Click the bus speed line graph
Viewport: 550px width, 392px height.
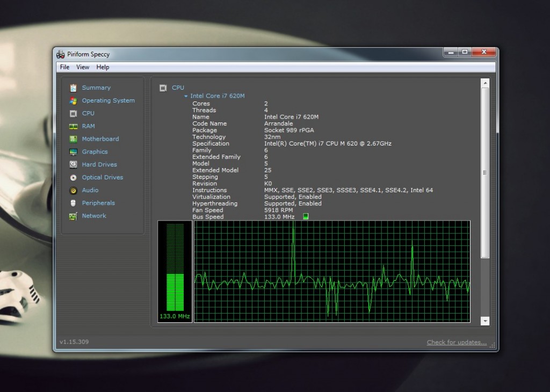[x=332, y=271]
